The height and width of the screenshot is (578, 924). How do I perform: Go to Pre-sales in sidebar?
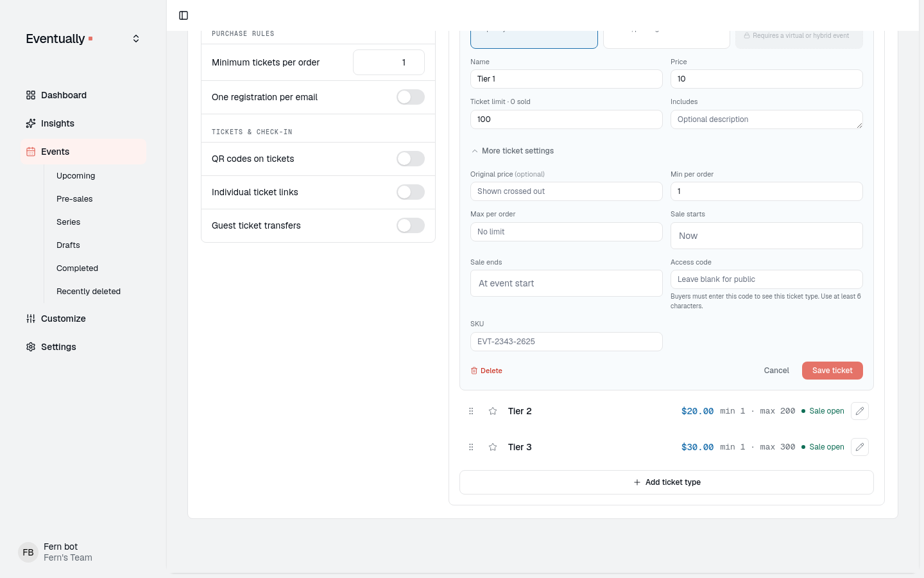pos(74,199)
